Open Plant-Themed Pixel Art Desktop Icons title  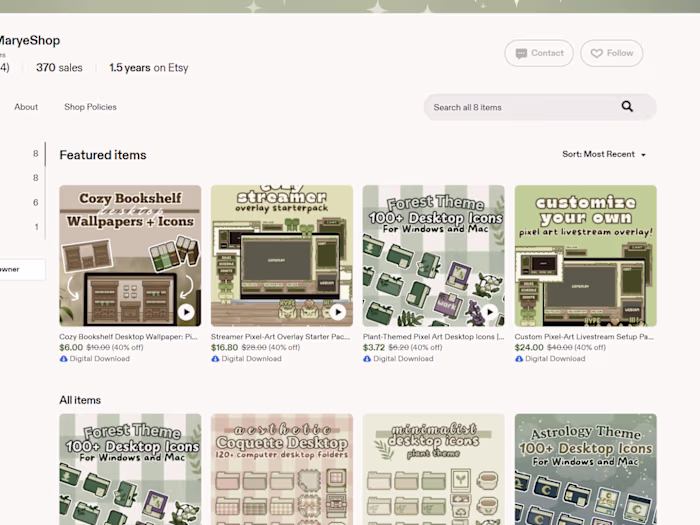(x=433, y=337)
